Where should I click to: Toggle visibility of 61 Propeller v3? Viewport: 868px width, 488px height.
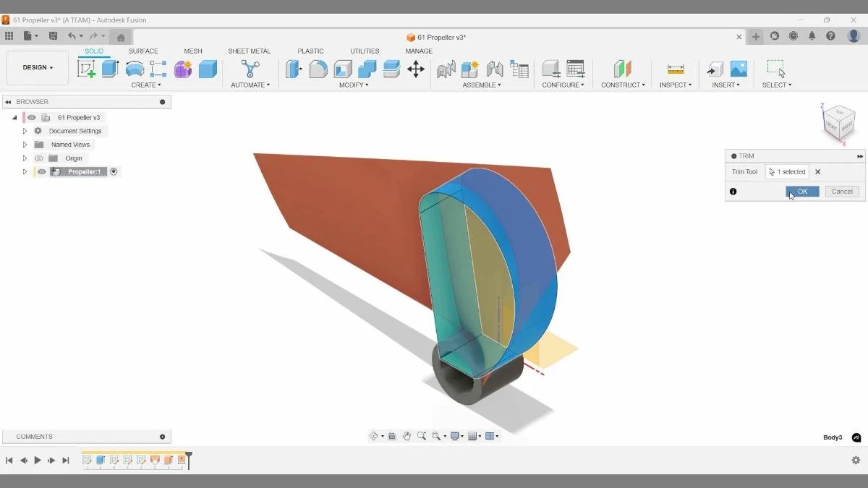(x=30, y=116)
